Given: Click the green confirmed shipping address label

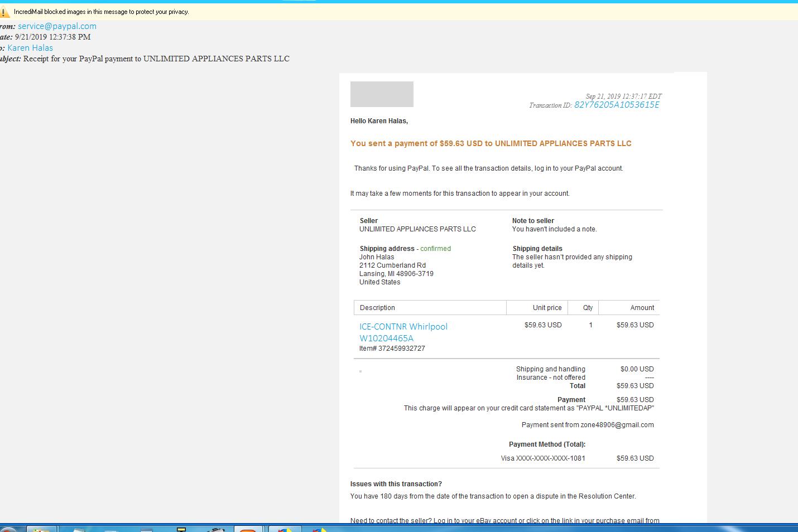Looking at the screenshot, I should pyautogui.click(x=435, y=248).
